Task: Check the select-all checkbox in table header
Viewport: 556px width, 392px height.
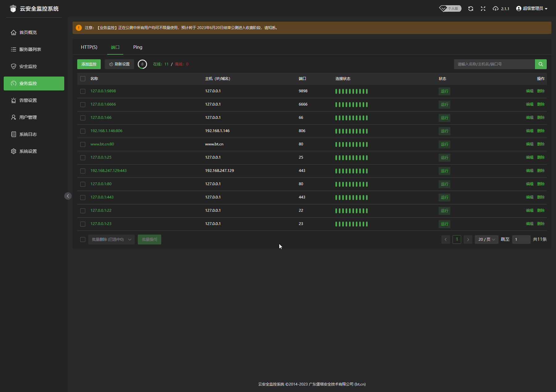Action: (83, 79)
